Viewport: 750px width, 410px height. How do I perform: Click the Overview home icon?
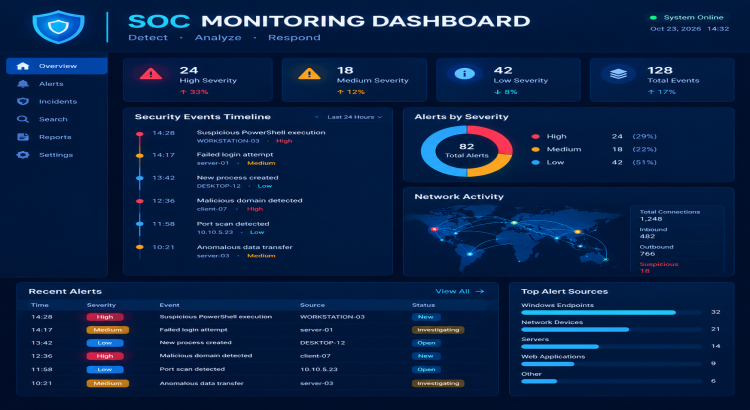22,66
